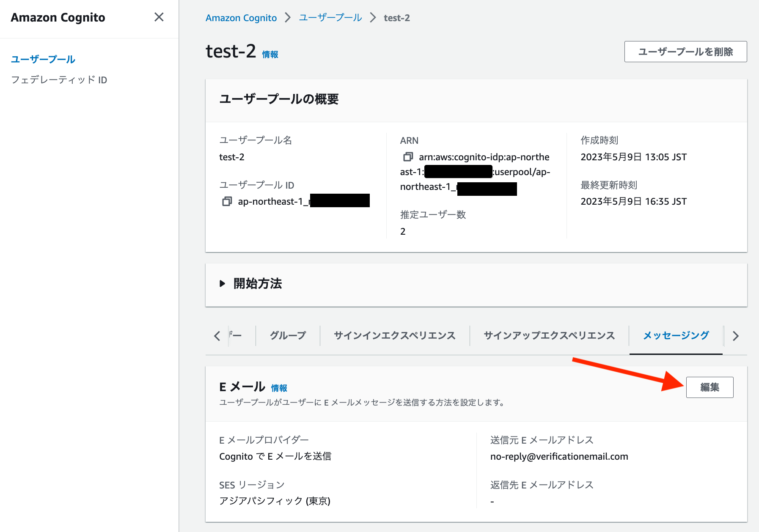Select the メッセージング tab
Viewport: 759px width, 532px height.
click(676, 335)
